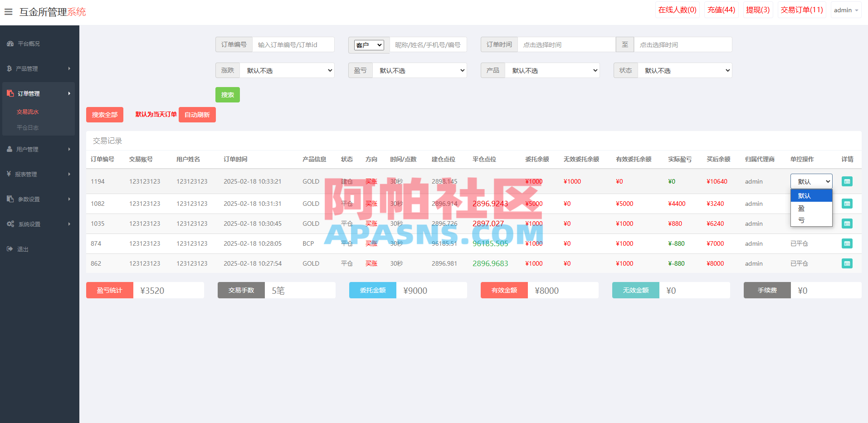Image resolution: width=868 pixels, height=423 pixels.
Task: Click the hamburger menu icon top left
Action: pyautogui.click(x=8, y=12)
